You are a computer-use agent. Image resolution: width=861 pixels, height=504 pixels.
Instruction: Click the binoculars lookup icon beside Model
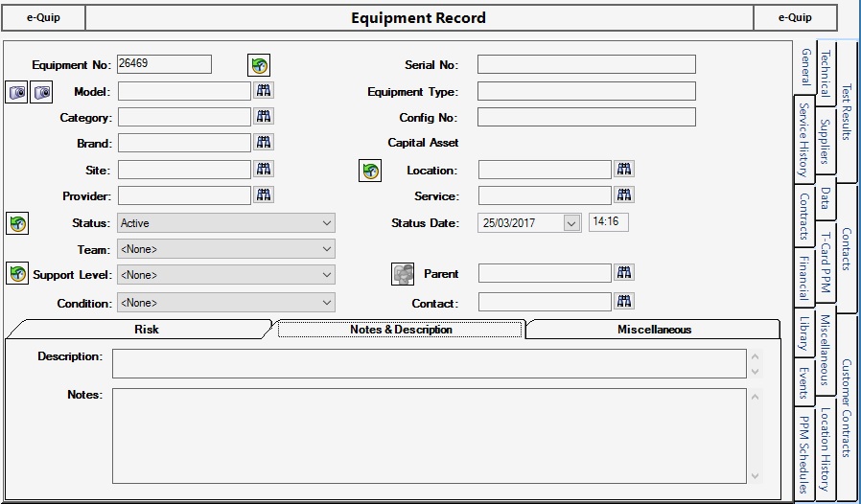264,90
